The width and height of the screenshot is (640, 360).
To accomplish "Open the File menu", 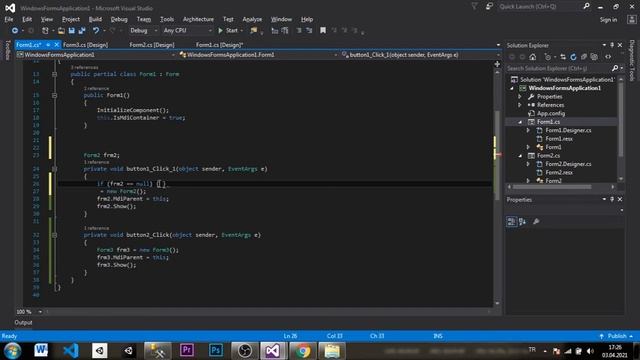I will click(9, 19).
